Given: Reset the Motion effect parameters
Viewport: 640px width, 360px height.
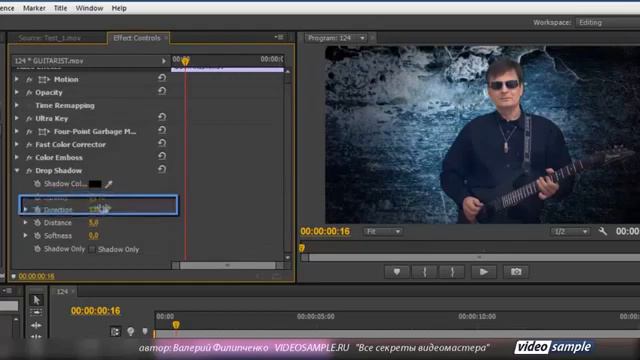Looking at the screenshot, I should 162,78.
